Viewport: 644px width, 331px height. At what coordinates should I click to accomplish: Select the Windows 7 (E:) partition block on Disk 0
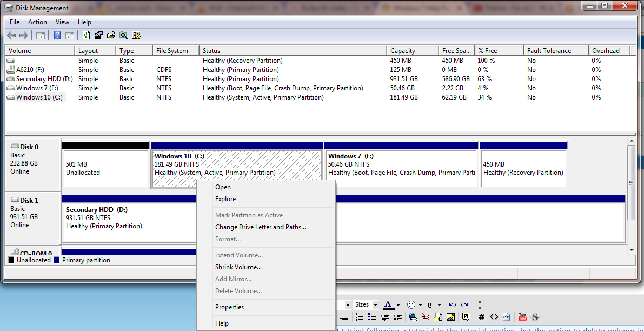[x=401, y=165]
